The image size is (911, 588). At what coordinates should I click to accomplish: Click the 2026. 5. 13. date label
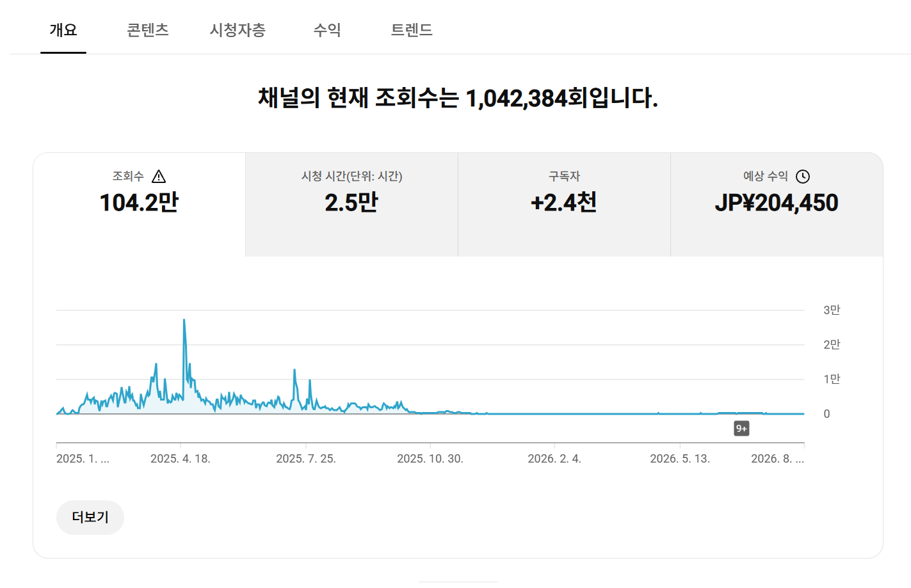click(680, 459)
